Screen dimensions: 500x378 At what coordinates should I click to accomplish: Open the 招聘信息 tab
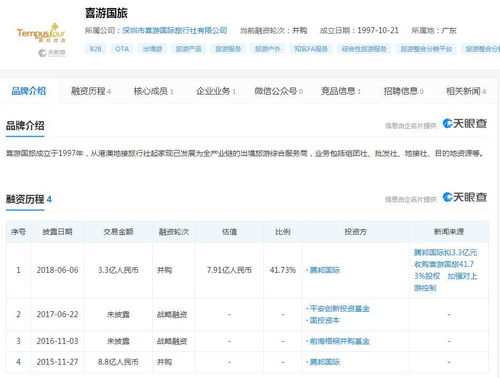pyautogui.click(x=403, y=91)
